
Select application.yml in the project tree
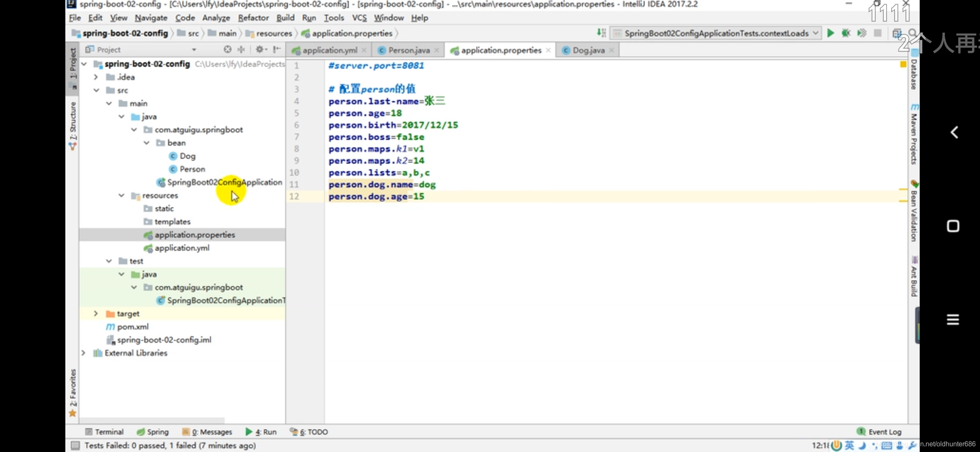182,248
